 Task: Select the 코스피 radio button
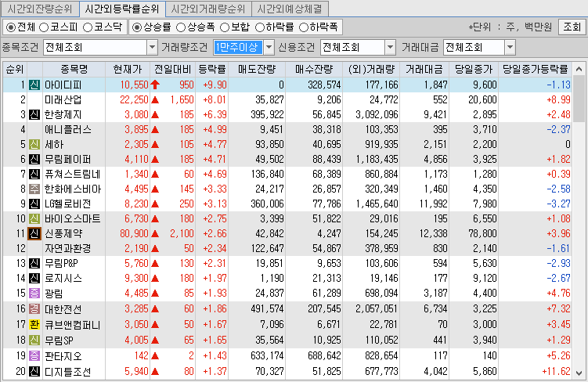point(44,27)
